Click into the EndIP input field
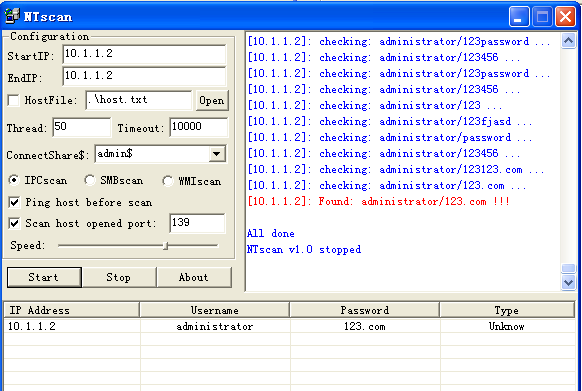This screenshot has width=582, height=391. pos(144,76)
